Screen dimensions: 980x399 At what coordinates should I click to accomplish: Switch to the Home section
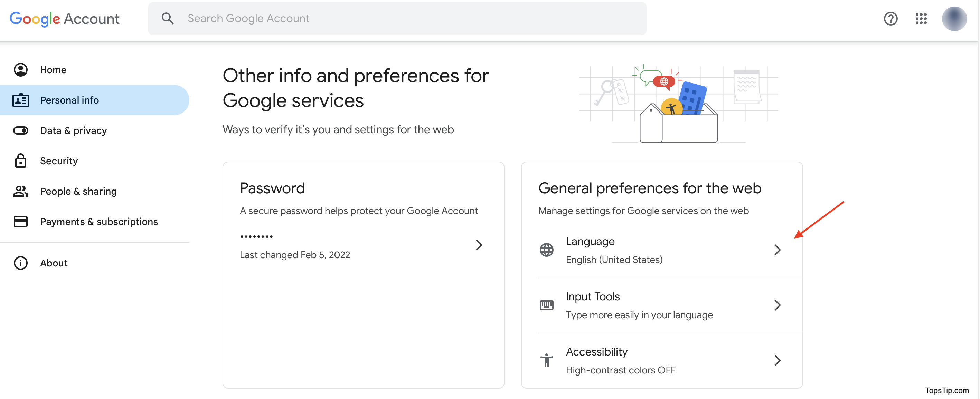(53, 69)
